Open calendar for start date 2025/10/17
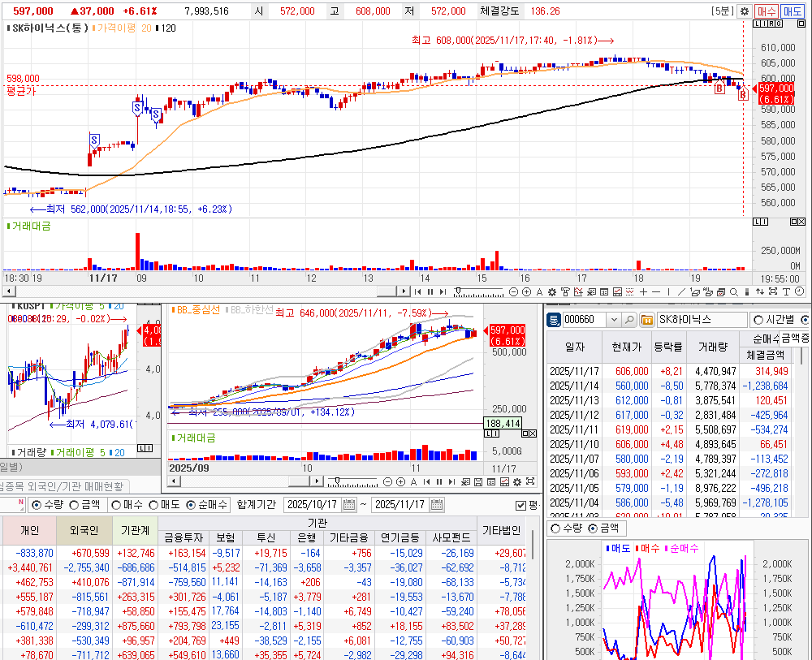812x660 pixels. (x=349, y=505)
